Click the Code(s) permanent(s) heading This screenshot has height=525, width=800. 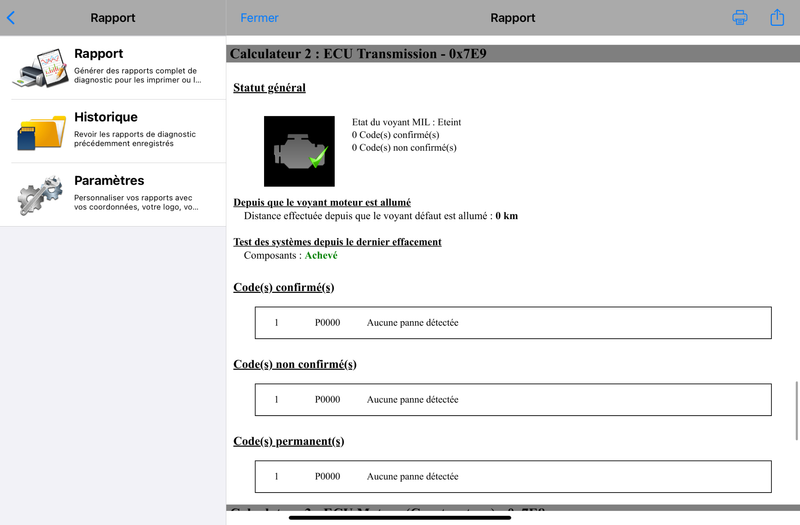[289, 441]
